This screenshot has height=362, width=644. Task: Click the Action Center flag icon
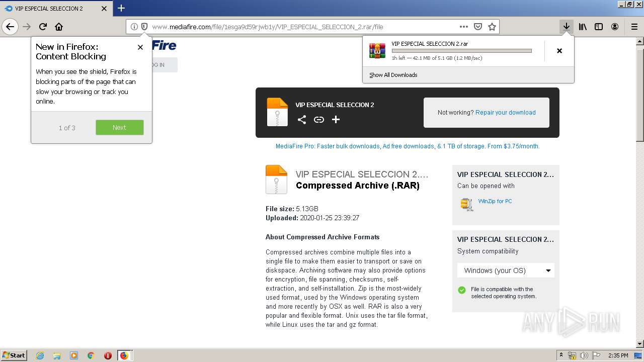tap(596, 355)
